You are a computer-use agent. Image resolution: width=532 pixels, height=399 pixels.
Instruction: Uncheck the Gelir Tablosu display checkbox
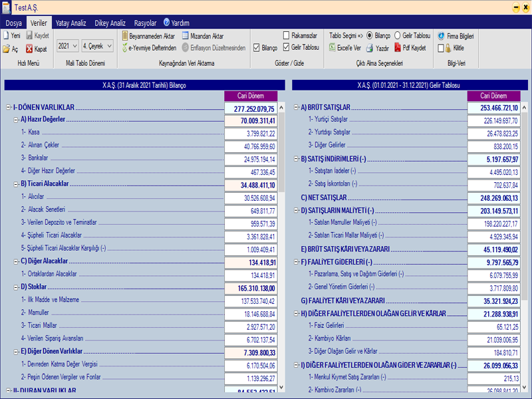[286, 47]
